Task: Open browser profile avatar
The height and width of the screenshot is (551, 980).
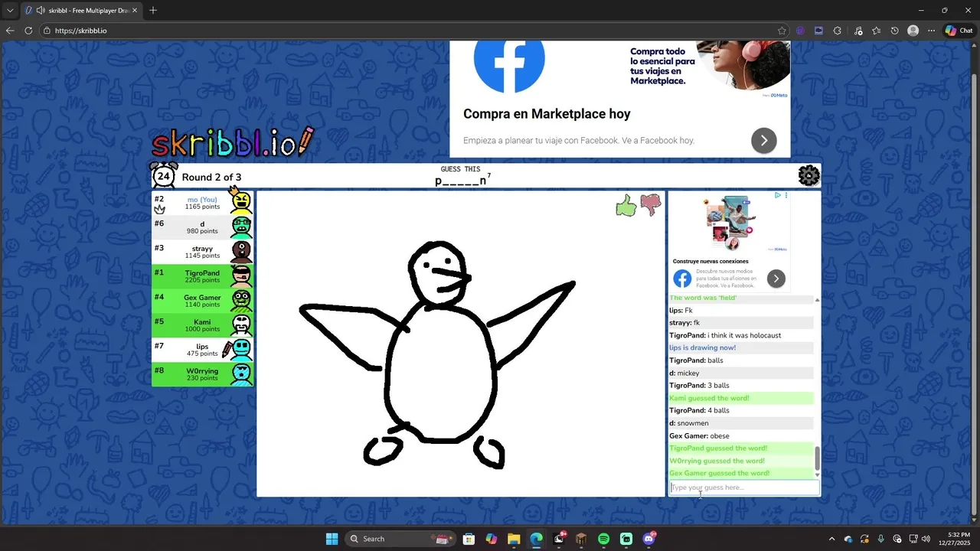Action: tap(913, 31)
